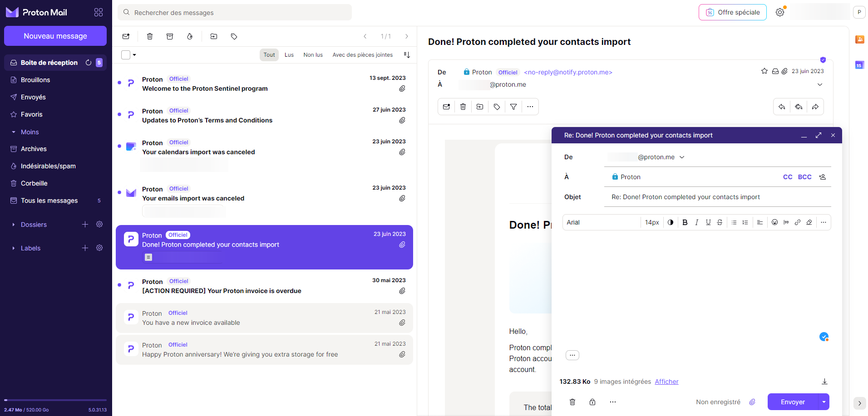Open encryption lock icon in composer footer
Image resolution: width=868 pixels, height=416 pixels.
point(592,402)
